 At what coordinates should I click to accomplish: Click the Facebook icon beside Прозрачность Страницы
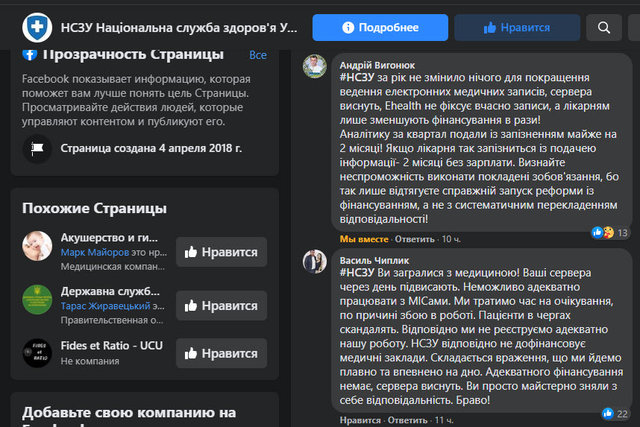(30, 54)
